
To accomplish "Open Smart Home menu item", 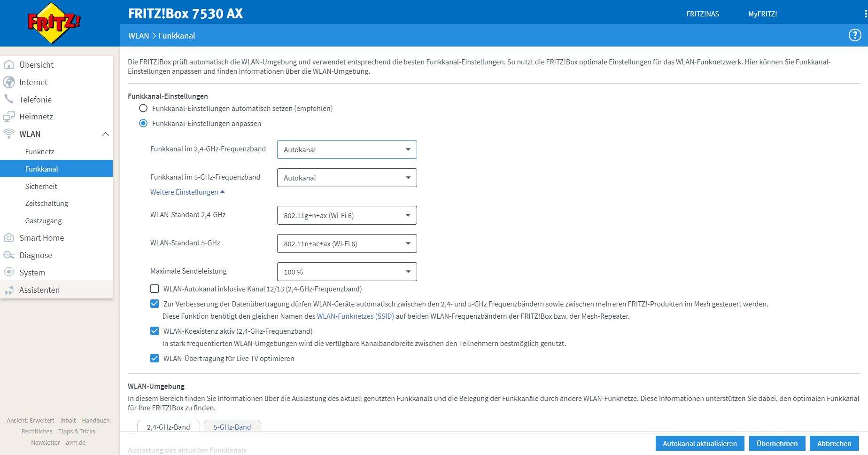I will tap(56, 238).
